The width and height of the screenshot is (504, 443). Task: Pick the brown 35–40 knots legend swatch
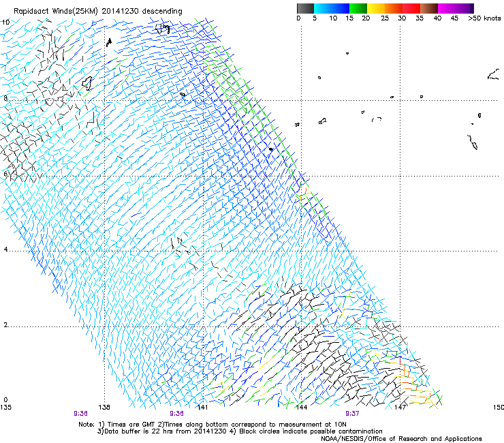pos(429,8)
